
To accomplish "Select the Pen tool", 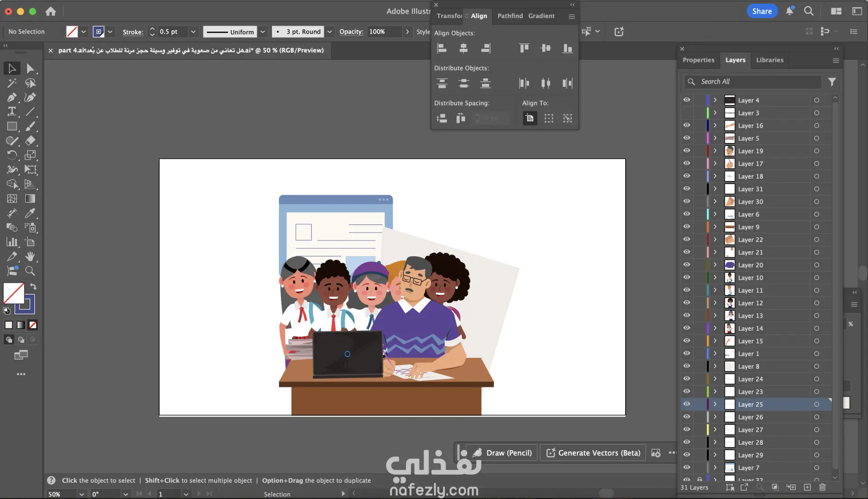I will point(12,97).
